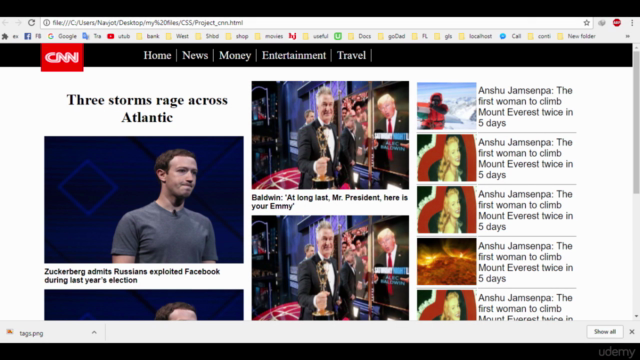Click the Anshu Jamsenpa text beside the sun image

tap(525, 262)
